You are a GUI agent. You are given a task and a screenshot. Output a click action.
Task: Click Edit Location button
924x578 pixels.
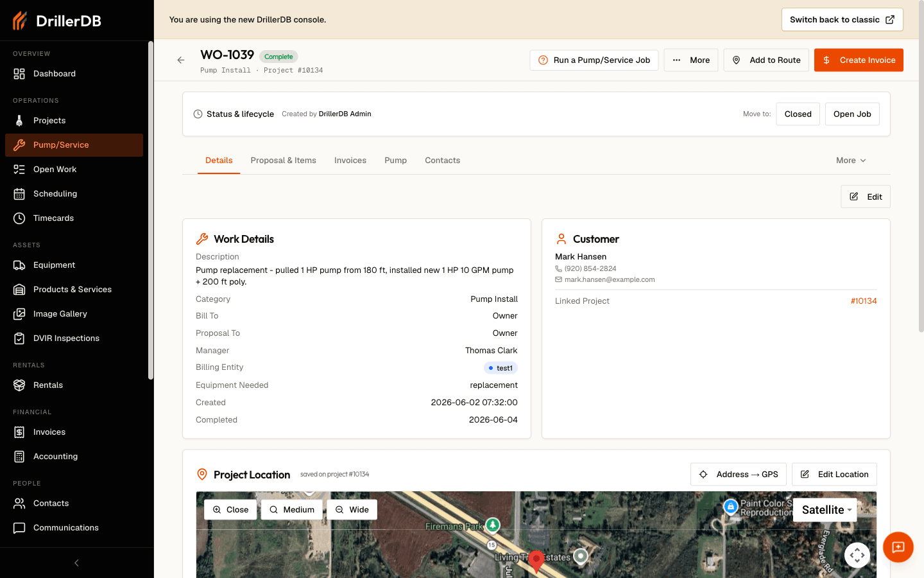point(834,475)
